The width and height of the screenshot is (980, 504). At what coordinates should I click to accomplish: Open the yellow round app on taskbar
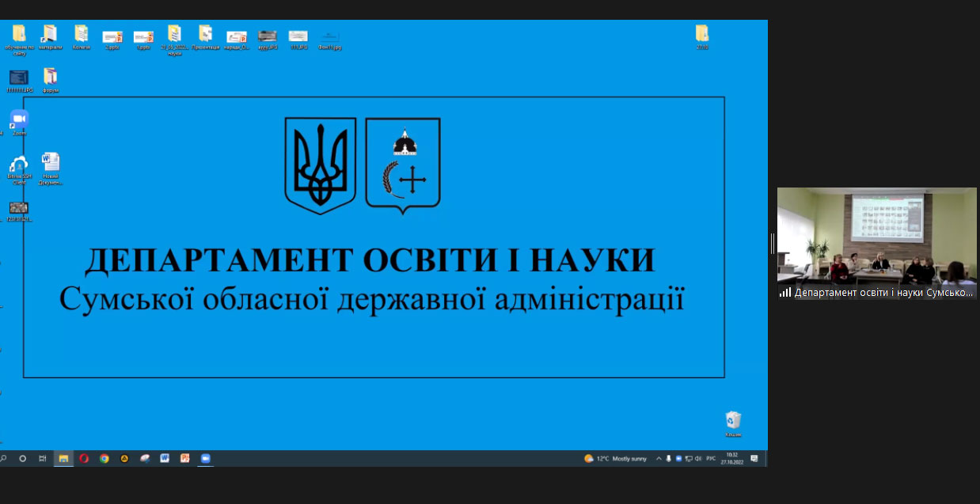pos(124,458)
